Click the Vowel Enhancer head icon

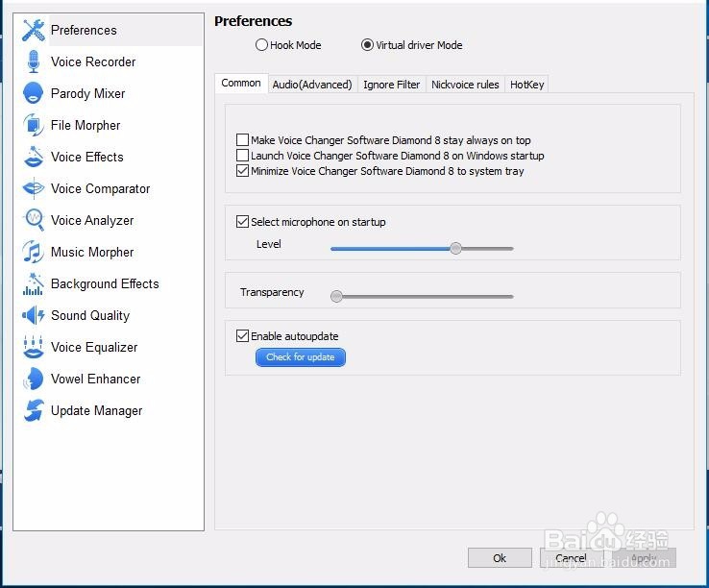click(34, 379)
